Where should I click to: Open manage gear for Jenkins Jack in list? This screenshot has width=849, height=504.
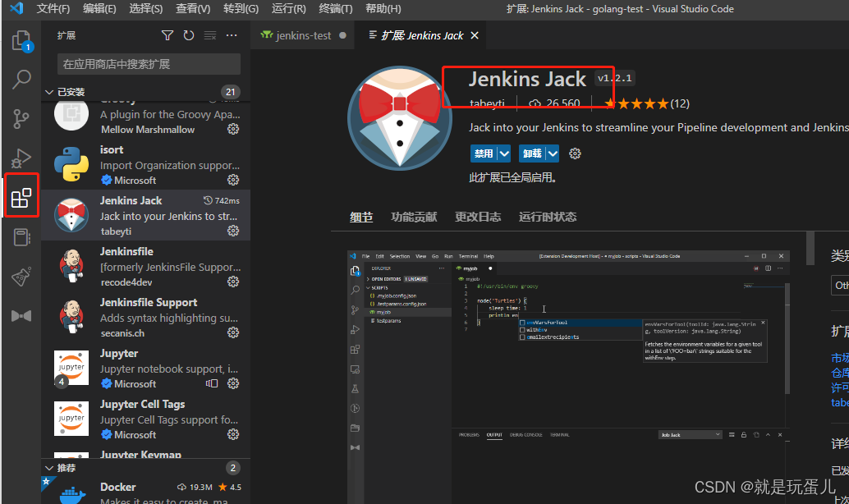coord(233,231)
